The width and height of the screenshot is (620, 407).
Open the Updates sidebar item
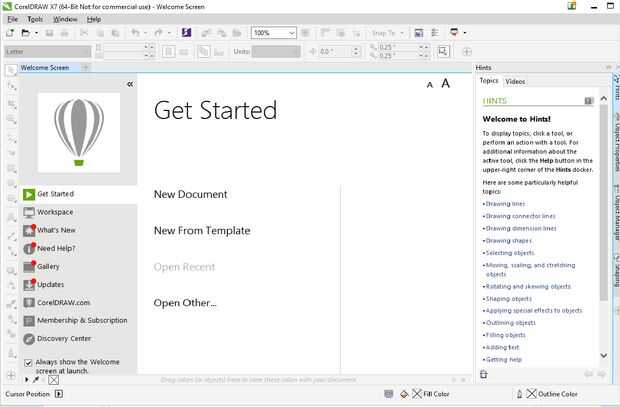[78, 284]
